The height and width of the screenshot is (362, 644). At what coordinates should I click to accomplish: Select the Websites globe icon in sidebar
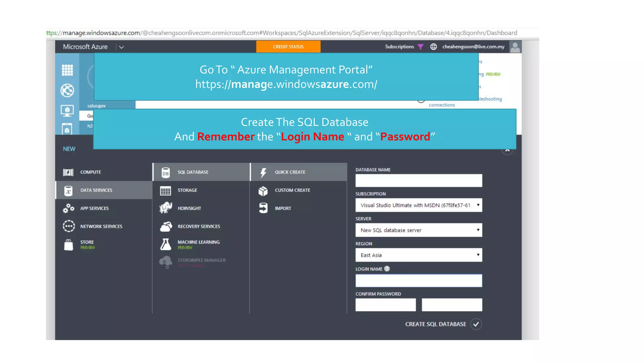tap(67, 90)
